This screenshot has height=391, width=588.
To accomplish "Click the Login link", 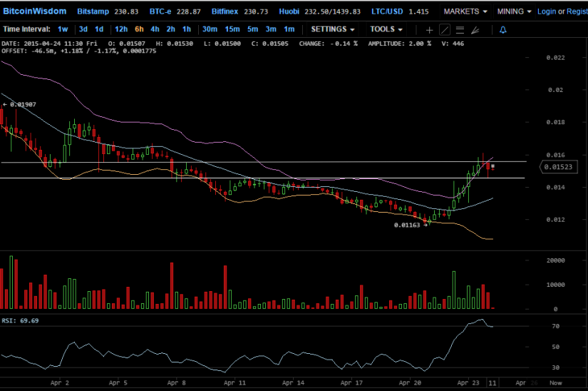I will 547,11.
